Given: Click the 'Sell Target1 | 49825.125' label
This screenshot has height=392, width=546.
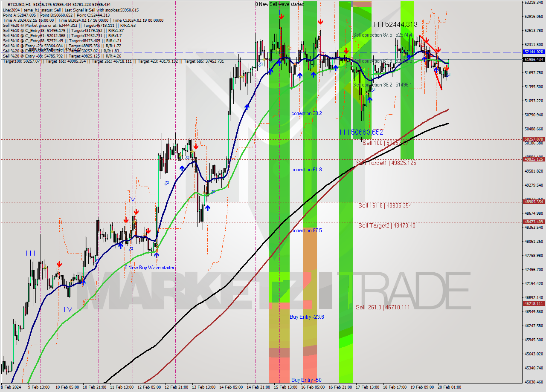Looking at the screenshot, I should 386,163.
